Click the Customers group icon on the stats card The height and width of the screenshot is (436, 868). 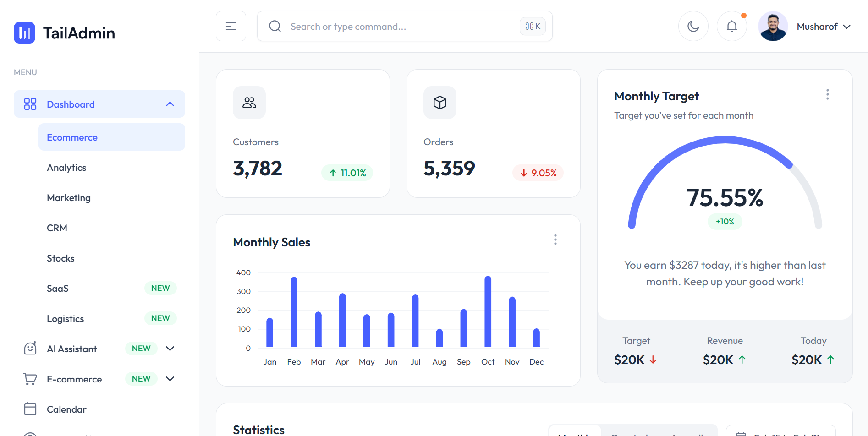click(x=249, y=103)
